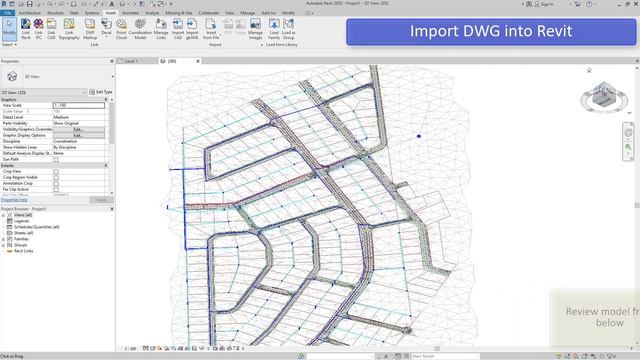Click the Properties panel vertical scrollbar
Screen dimensions: 640x360
point(111,122)
